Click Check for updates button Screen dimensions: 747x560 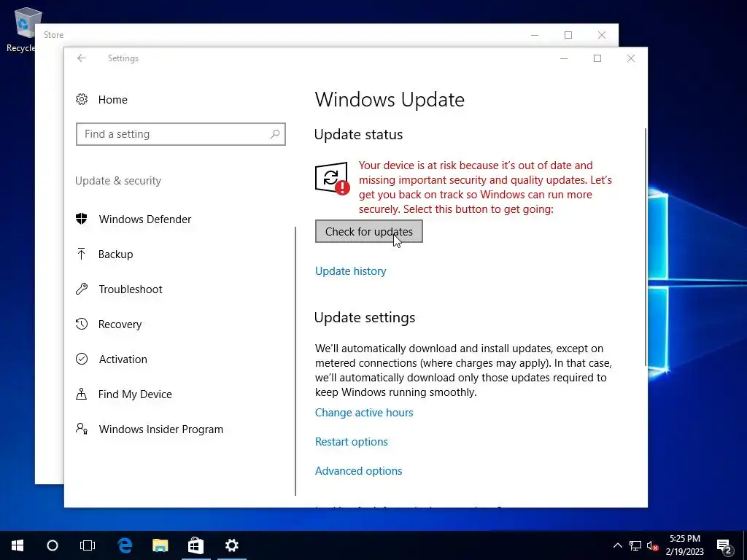pyautogui.click(x=368, y=231)
